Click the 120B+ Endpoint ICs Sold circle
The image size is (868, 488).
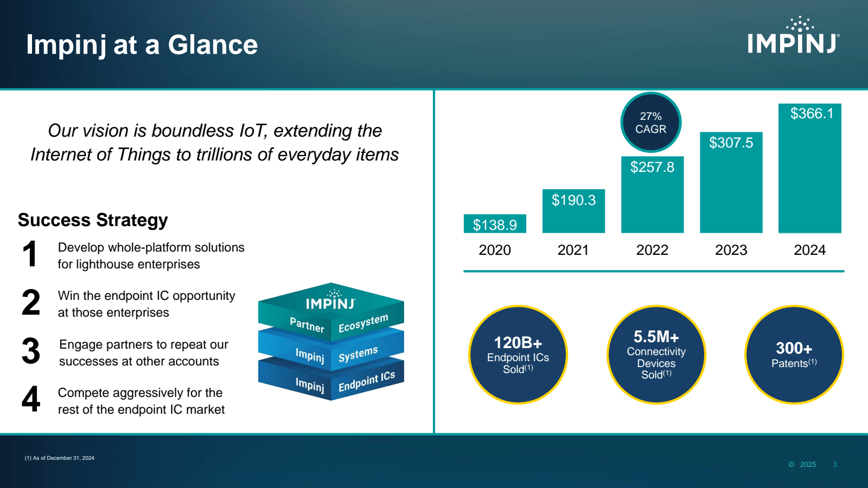[x=518, y=355]
